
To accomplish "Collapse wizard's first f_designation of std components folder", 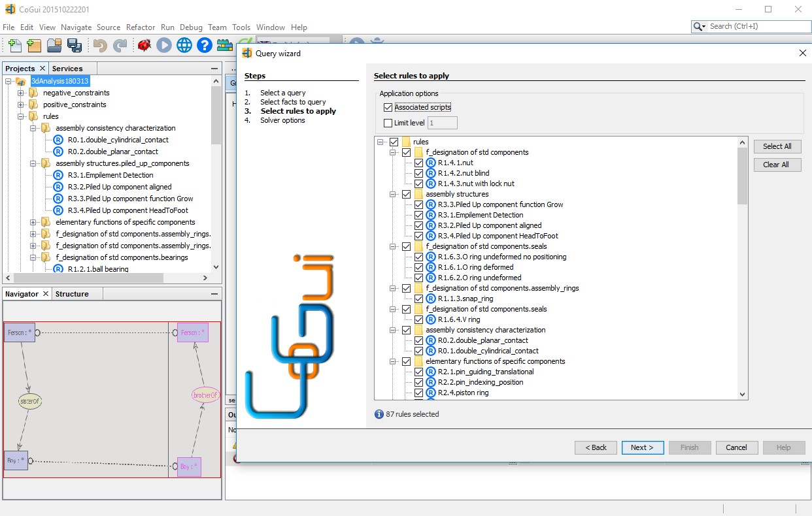I will pyautogui.click(x=394, y=152).
